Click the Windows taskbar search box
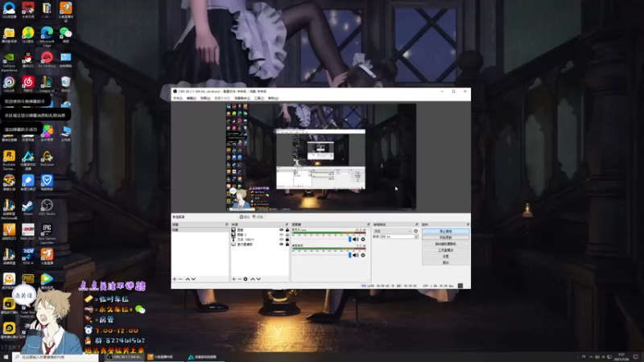The height and width of the screenshot is (362, 644). (x=56, y=357)
